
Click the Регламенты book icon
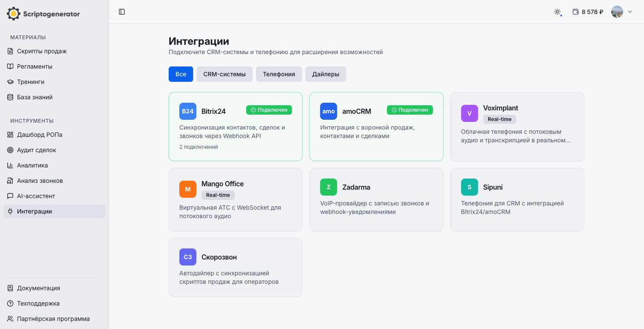coord(10,66)
